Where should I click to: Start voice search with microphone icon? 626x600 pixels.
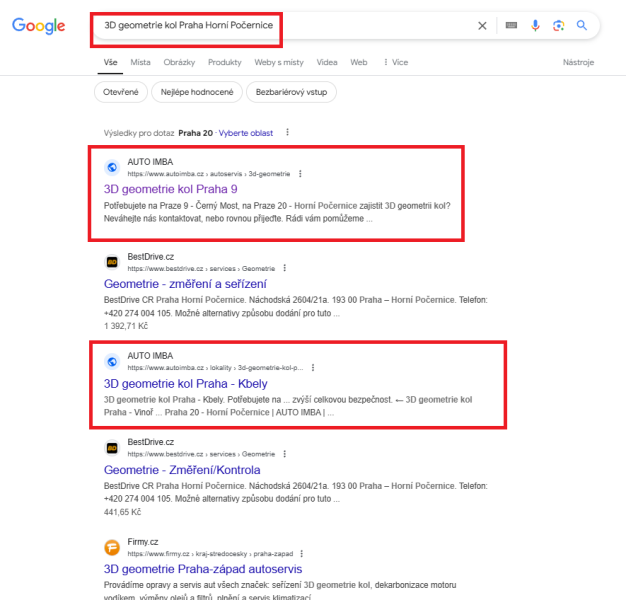pos(535,26)
